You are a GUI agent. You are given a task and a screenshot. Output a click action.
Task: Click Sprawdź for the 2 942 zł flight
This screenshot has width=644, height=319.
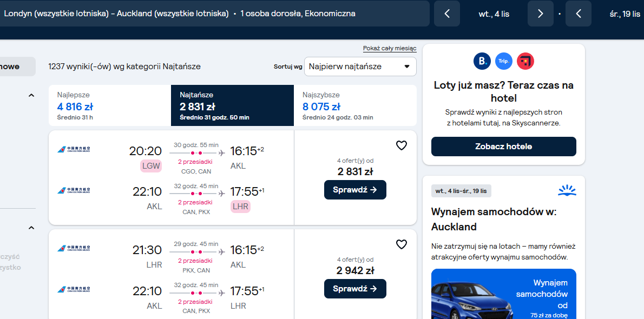(355, 289)
